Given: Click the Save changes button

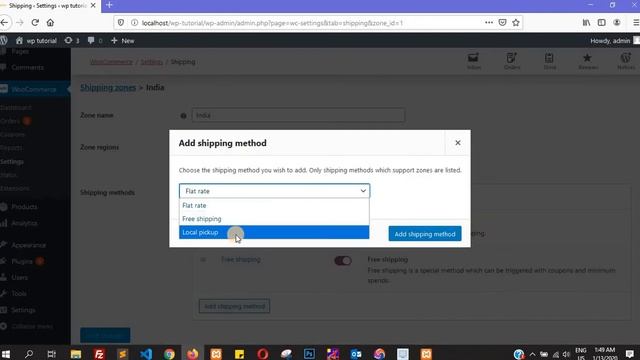Looking at the screenshot, I should 105,335.
